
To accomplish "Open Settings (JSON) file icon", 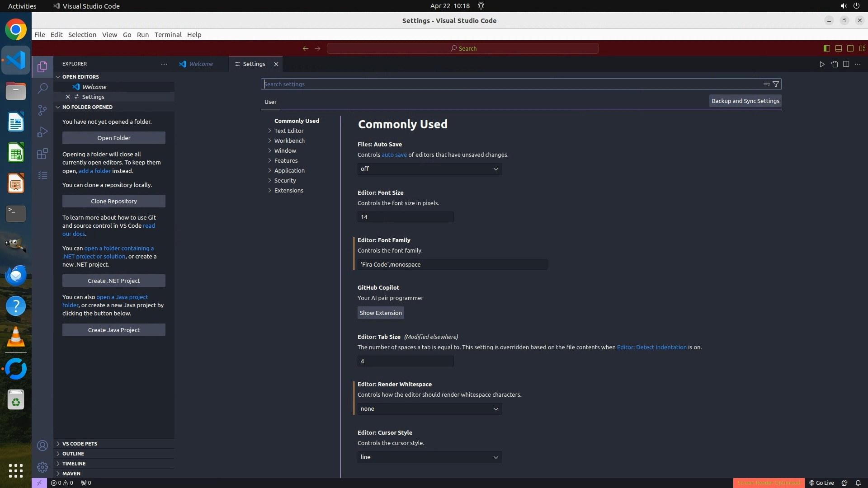I will point(834,64).
